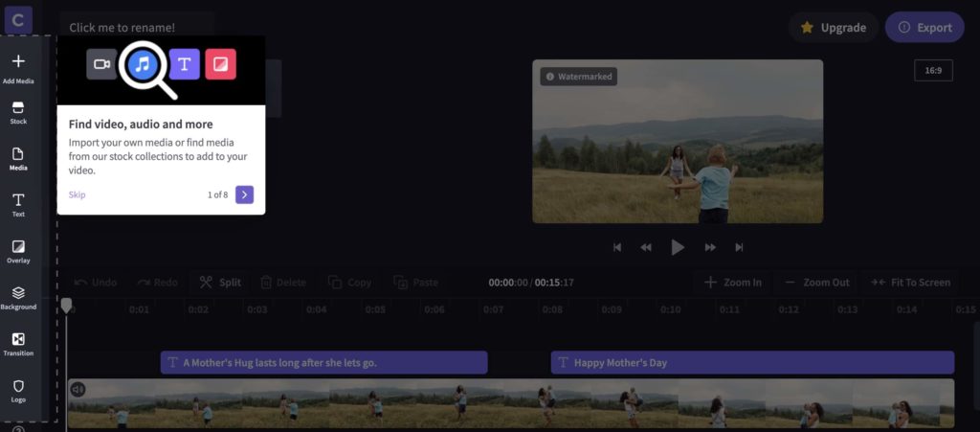Click the Clipchamp home logo
Image resolution: width=980 pixels, height=432 pixels.
[x=18, y=19]
